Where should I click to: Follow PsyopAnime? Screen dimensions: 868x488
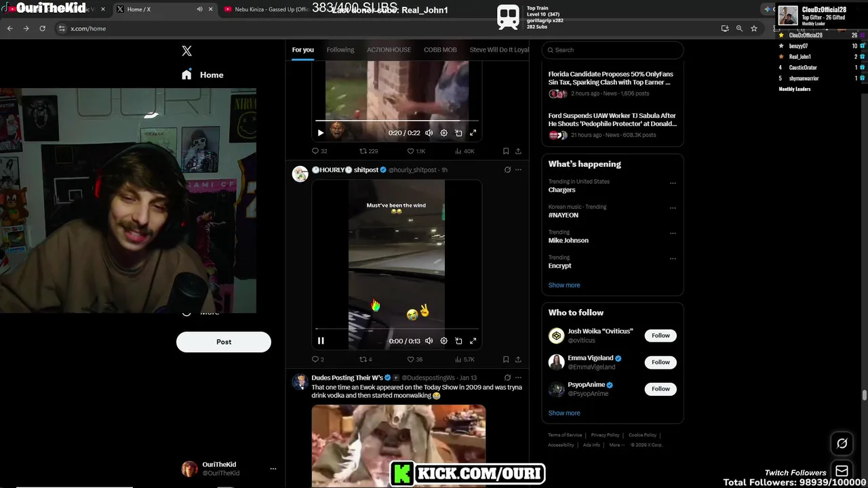[660, 388]
